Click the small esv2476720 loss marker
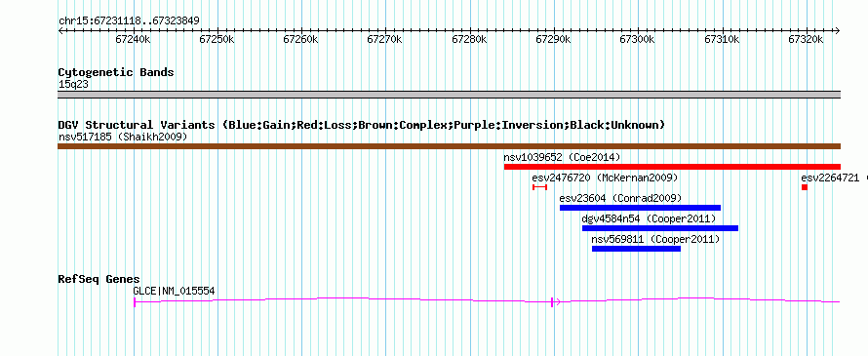This screenshot has width=868, height=356. click(x=539, y=187)
